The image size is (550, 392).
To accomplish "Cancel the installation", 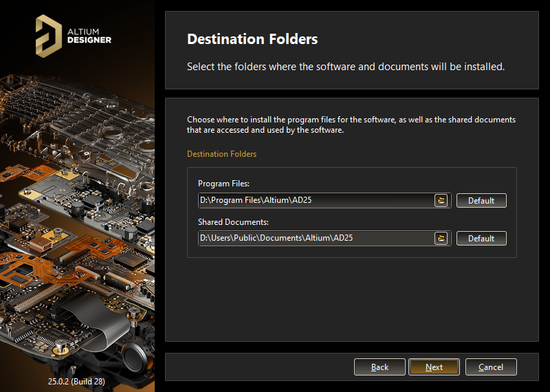I will (491, 367).
